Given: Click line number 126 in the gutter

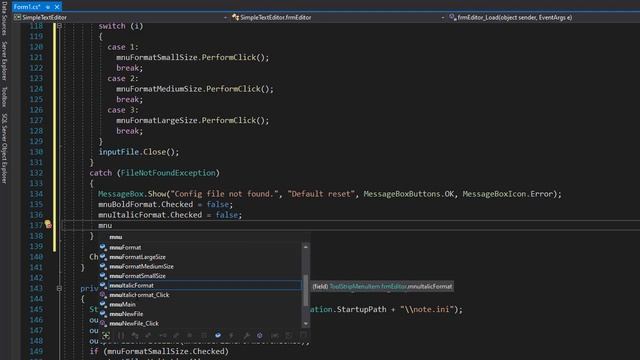Looking at the screenshot, I should click(36, 110).
